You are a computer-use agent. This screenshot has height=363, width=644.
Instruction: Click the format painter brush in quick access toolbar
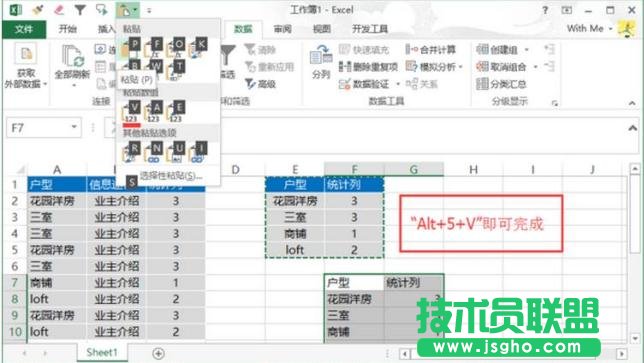38,9
